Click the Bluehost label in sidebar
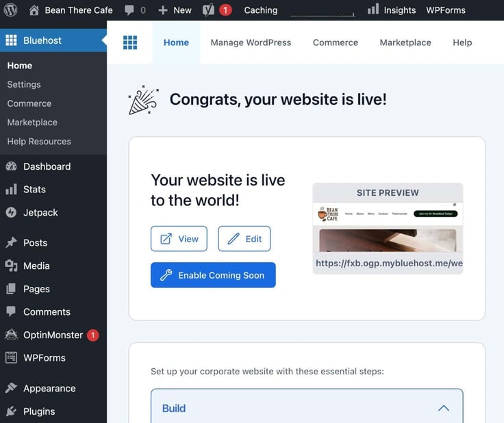This screenshot has height=423, width=504. 42,40
